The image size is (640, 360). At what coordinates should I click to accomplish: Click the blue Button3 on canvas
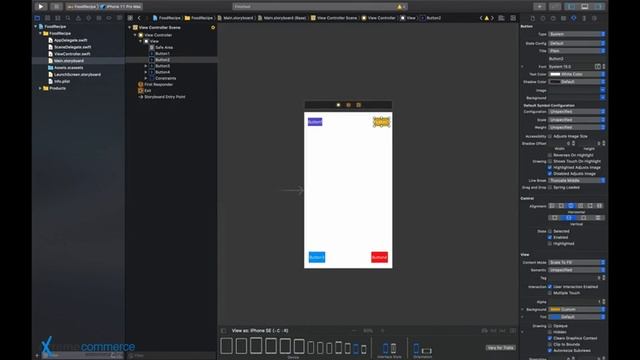(317, 257)
